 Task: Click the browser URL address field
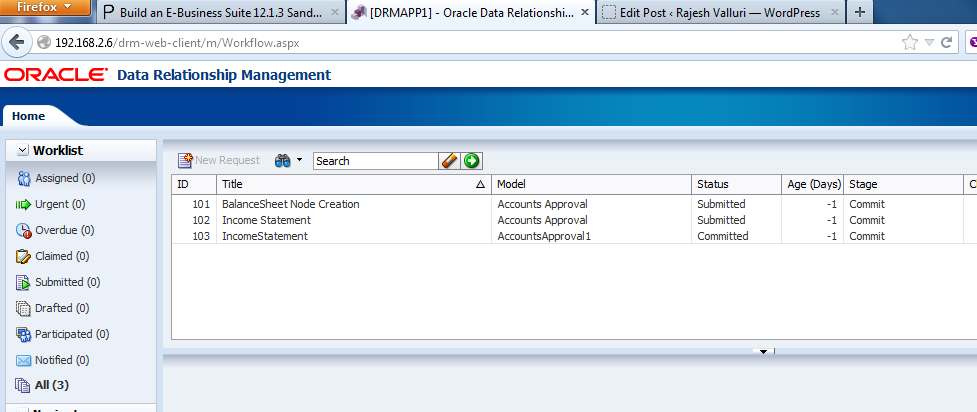pyautogui.click(x=467, y=42)
